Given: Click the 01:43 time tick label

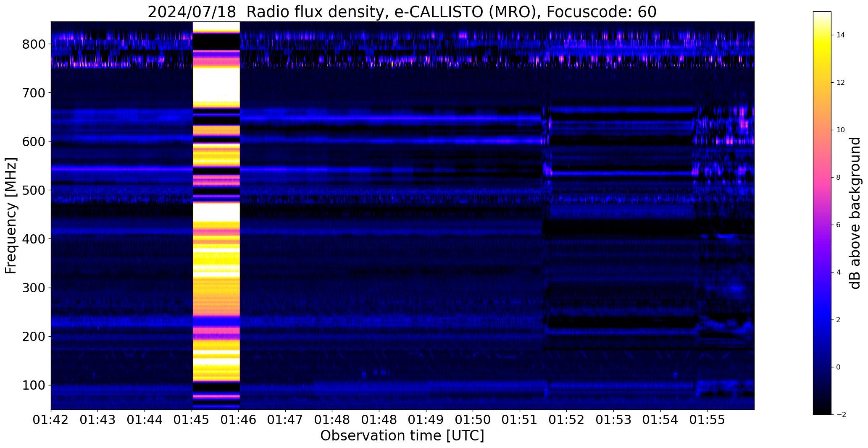Looking at the screenshot, I should tap(98, 420).
